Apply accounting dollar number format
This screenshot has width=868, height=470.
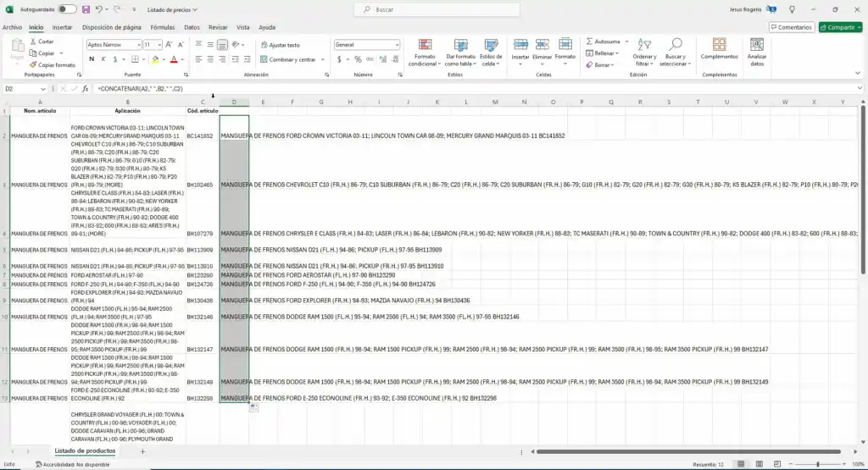click(x=339, y=59)
